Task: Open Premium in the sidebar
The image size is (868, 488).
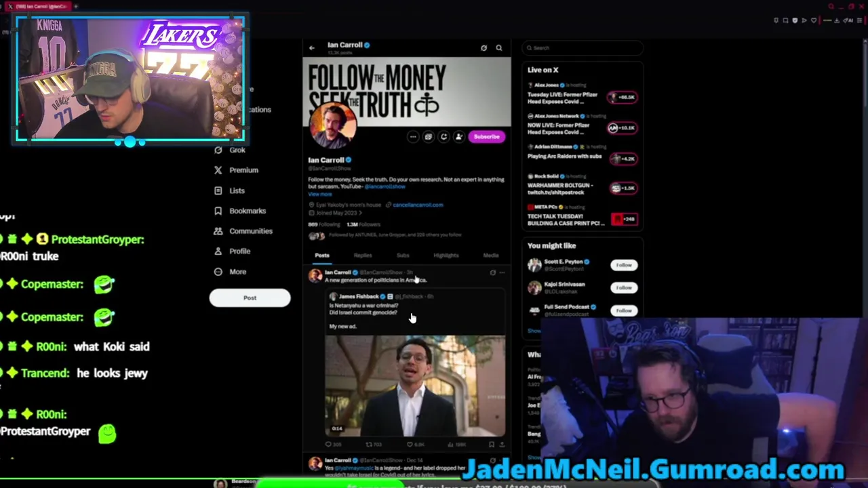Action: click(243, 170)
